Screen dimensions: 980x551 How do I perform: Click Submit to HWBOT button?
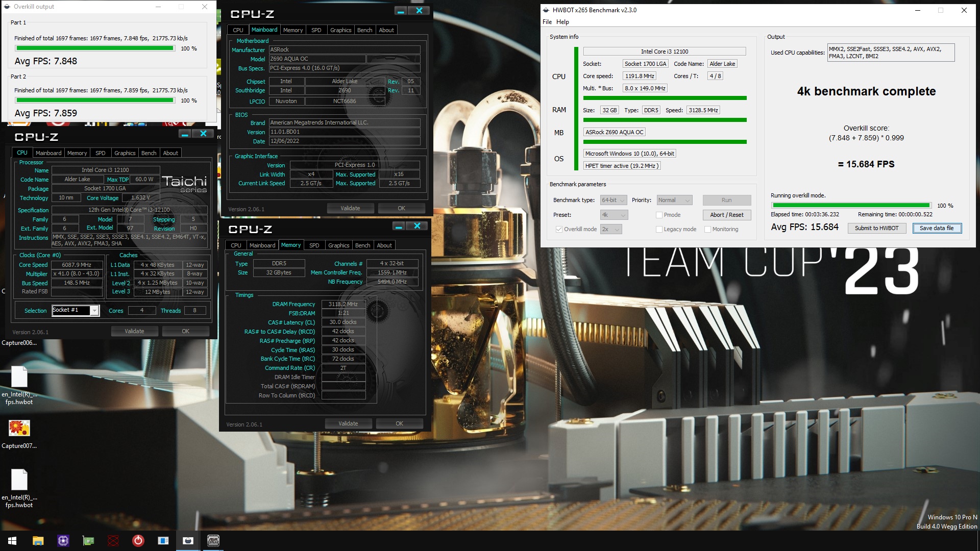(x=877, y=228)
